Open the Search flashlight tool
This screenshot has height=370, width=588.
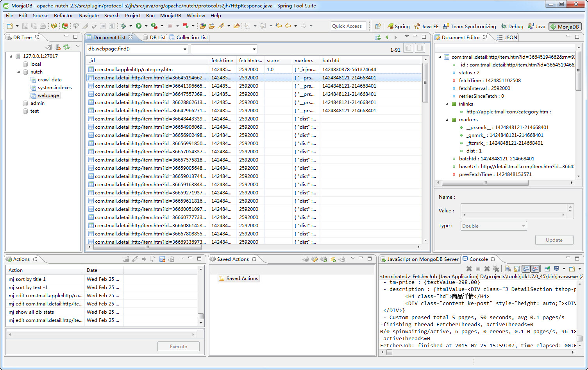coord(221,26)
